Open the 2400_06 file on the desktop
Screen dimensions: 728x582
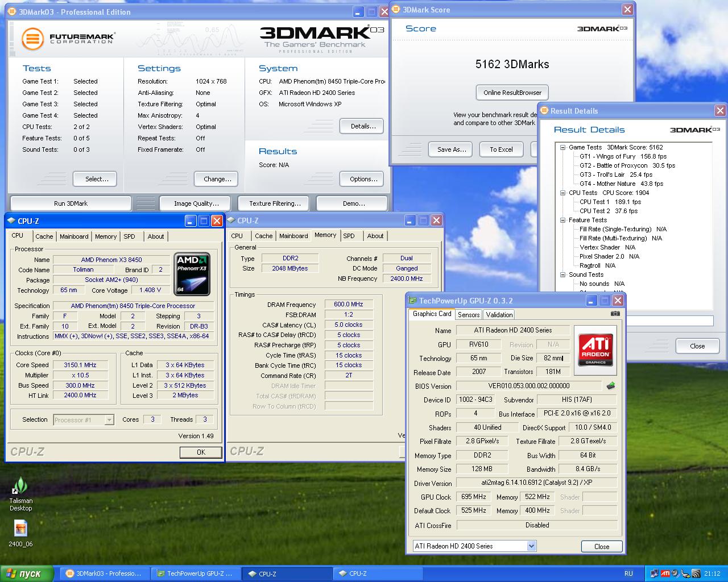20,533
